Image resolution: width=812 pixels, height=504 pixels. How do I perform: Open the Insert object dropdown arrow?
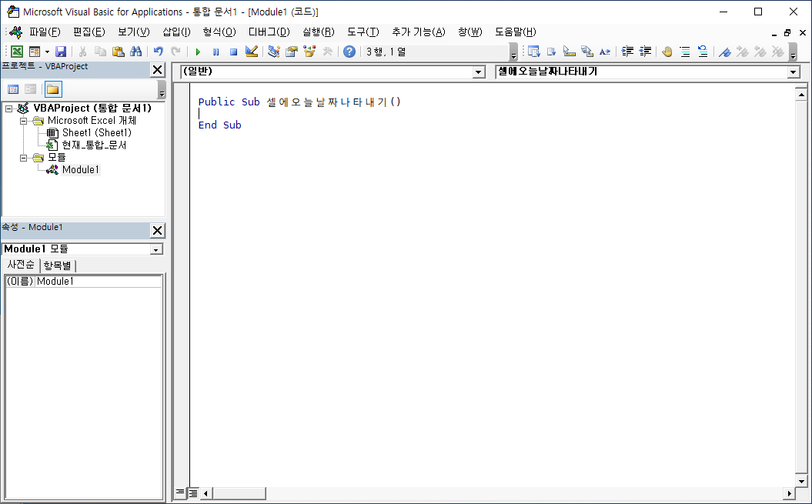coord(47,52)
